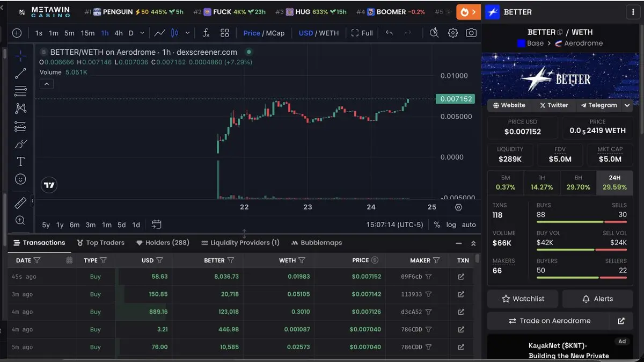This screenshot has width=644, height=362.
Task: Minimize the transactions panel with the dash button
Action: pyautogui.click(x=458, y=243)
